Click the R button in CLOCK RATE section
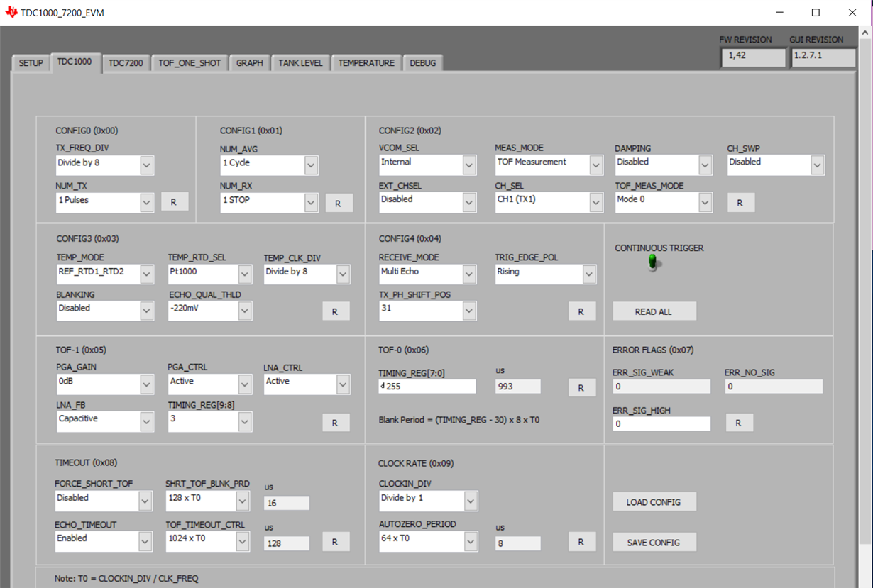Image resolution: width=873 pixels, height=588 pixels. click(x=581, y=542)
